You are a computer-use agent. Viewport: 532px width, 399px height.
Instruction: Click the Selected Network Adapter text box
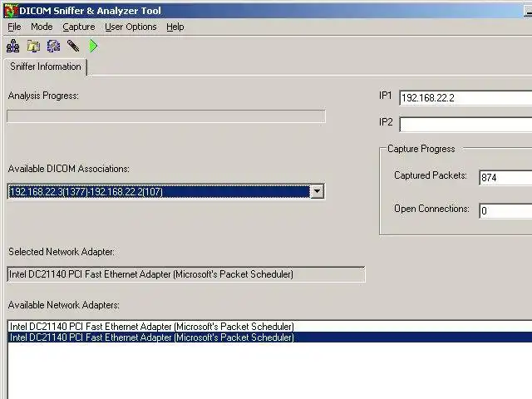pyautogui.click(x=186, y=274)
